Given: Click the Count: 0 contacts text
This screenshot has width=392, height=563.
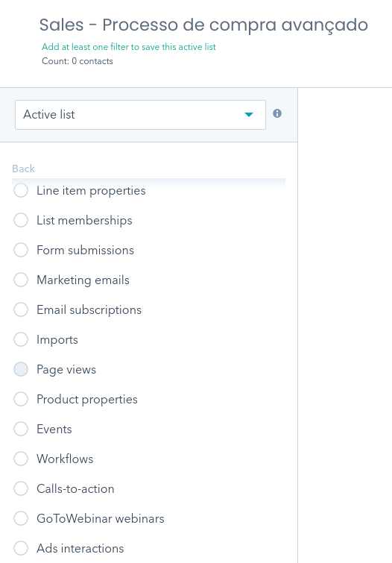Looking at the screenshot, I should [78, 61].
